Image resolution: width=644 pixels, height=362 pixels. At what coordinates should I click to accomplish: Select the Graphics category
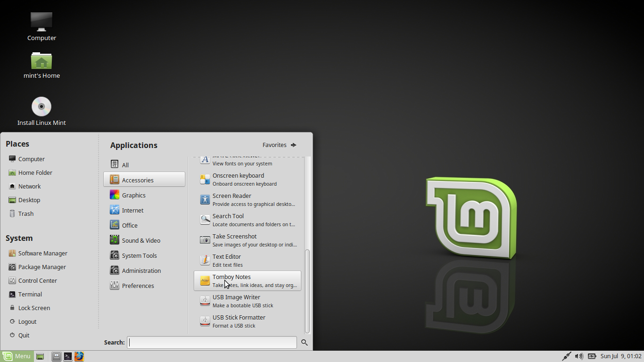pyautogui.click(x=144, y=195)
